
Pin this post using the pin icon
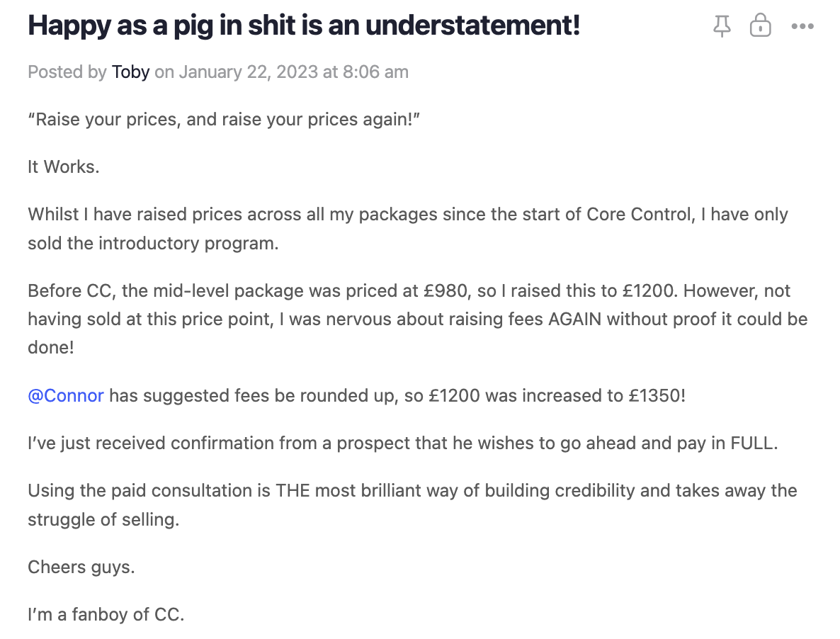point(722,27)
